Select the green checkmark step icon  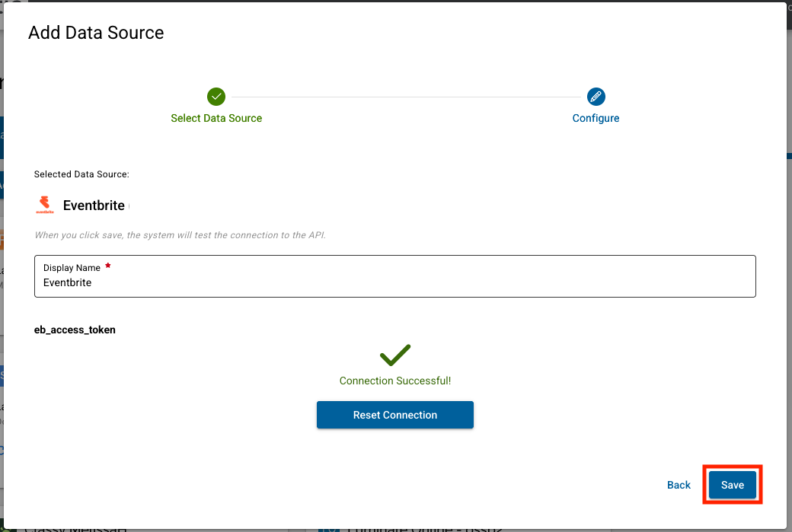coord(216,97)
